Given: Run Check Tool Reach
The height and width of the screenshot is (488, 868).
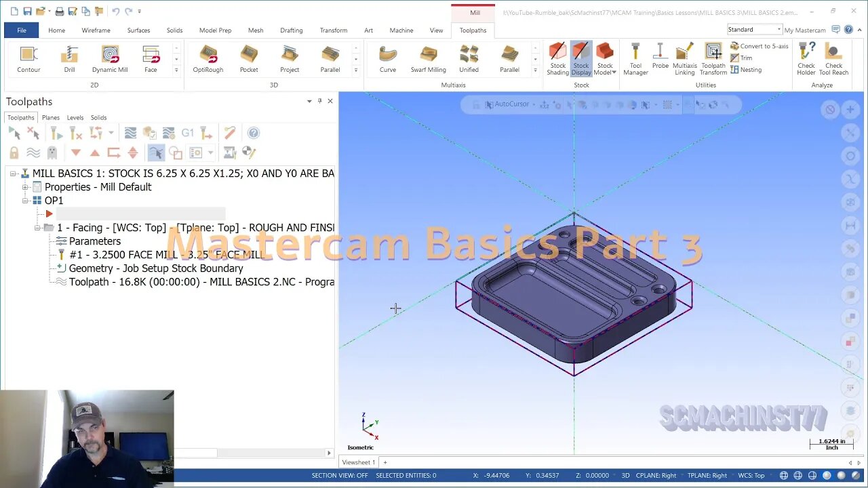Looking at the screenshot, I should (834, 60).
